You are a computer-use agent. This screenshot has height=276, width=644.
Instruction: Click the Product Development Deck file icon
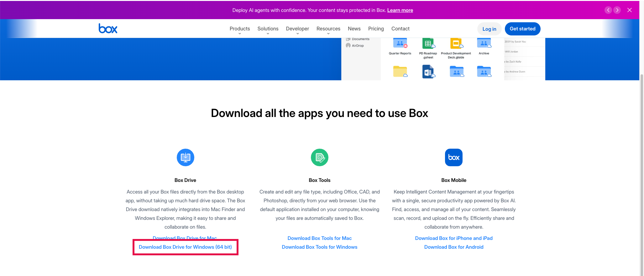tap(456, 43)
